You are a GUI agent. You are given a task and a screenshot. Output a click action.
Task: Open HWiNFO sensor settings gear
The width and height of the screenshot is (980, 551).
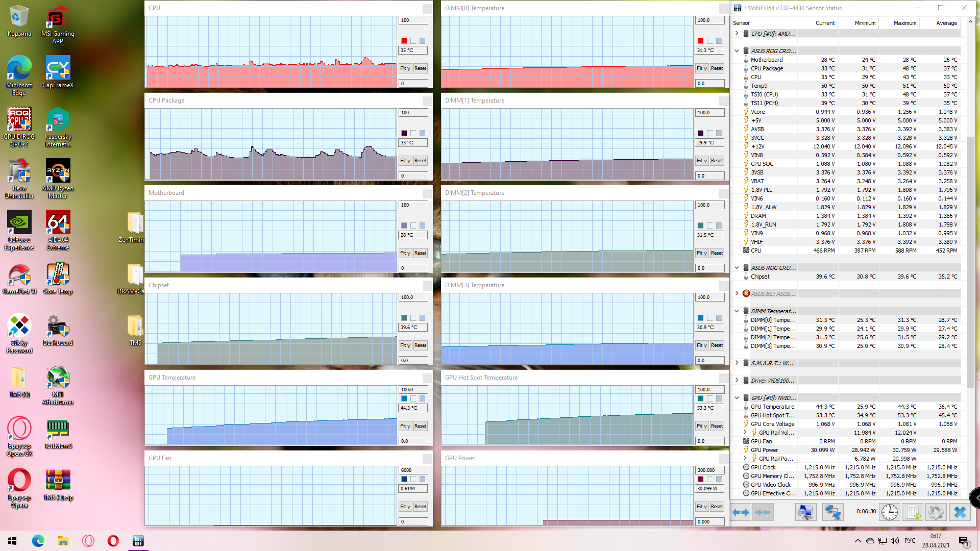click(x=936, y=512)
